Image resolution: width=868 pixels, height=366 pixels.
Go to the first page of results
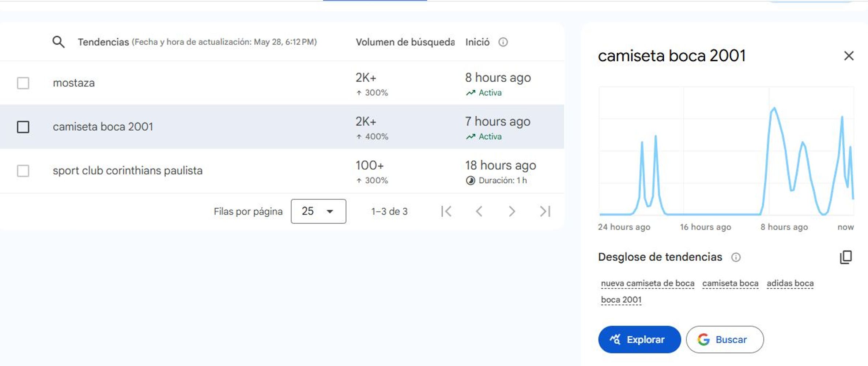click(446, 211)
